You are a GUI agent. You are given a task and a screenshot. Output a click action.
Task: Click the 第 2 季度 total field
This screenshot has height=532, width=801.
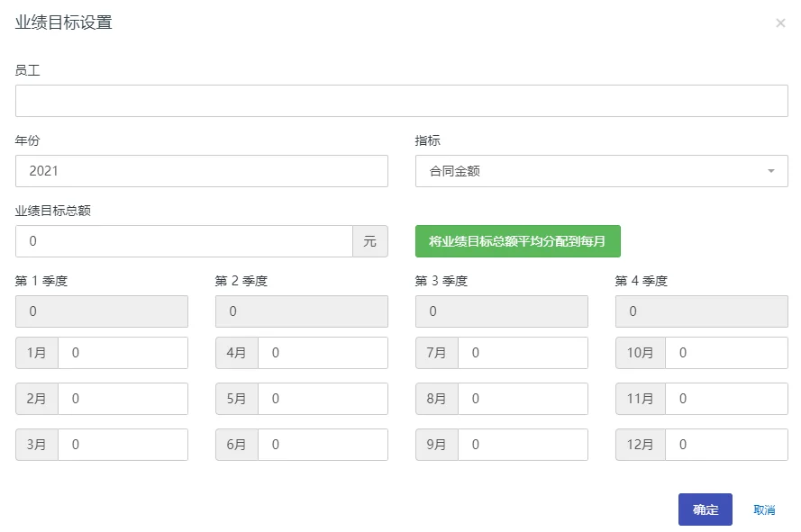(x=302, y=311)
